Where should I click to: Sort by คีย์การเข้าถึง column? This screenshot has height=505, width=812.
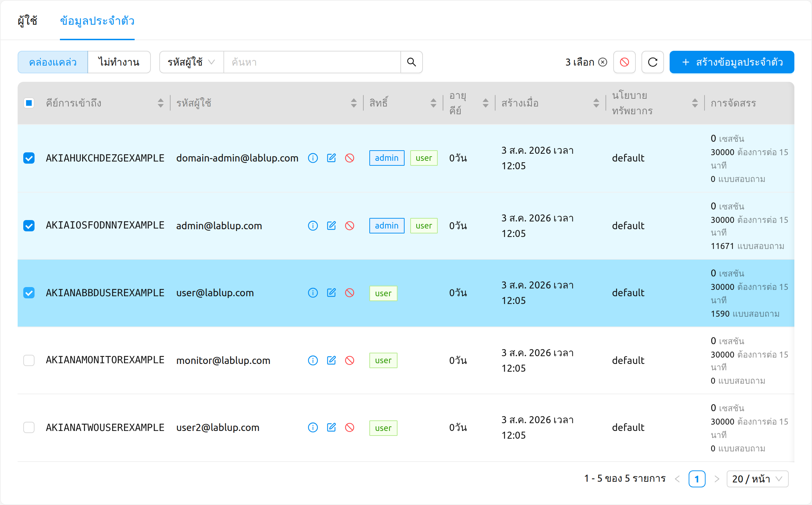pos(161,103)
